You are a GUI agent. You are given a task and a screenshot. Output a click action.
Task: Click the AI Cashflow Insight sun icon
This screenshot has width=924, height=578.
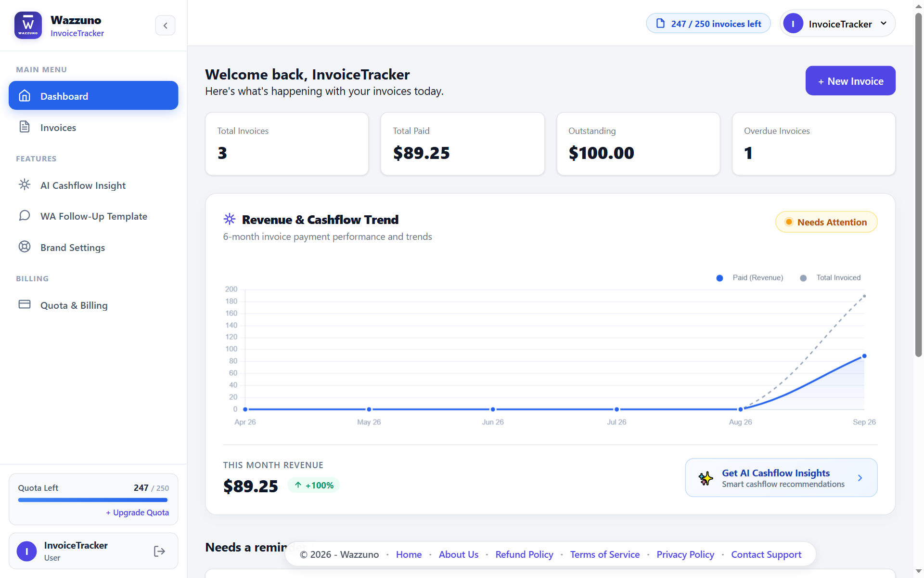click(x=25, y=184)
